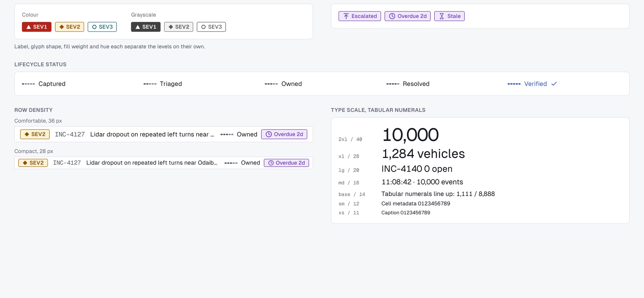Click Owned status in the comfortable row

click(239, 134)
